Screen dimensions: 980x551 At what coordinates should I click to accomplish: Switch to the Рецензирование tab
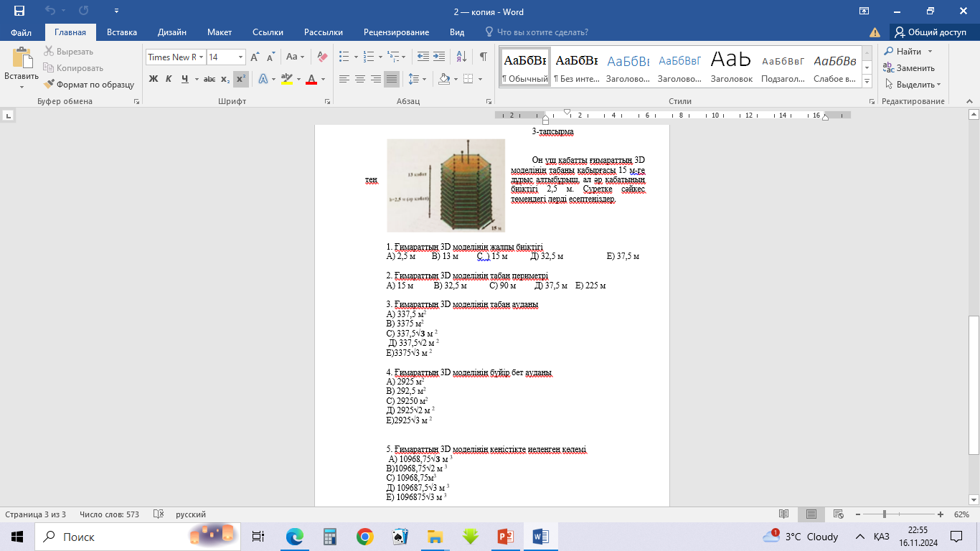click(x=396, y=32)
